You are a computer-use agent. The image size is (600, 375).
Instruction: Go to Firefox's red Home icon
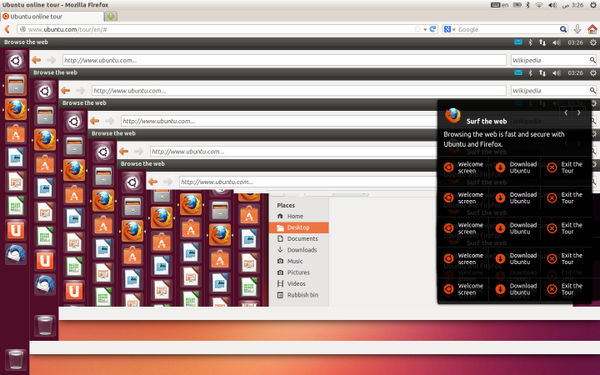coord(592,29)
